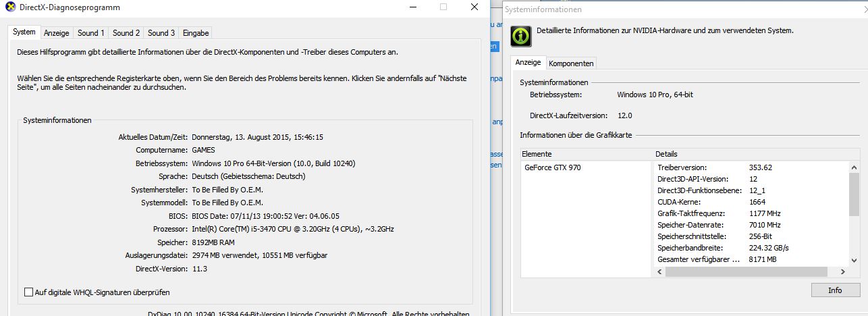Click the DirectX icon in the title bar

(11, 7)
